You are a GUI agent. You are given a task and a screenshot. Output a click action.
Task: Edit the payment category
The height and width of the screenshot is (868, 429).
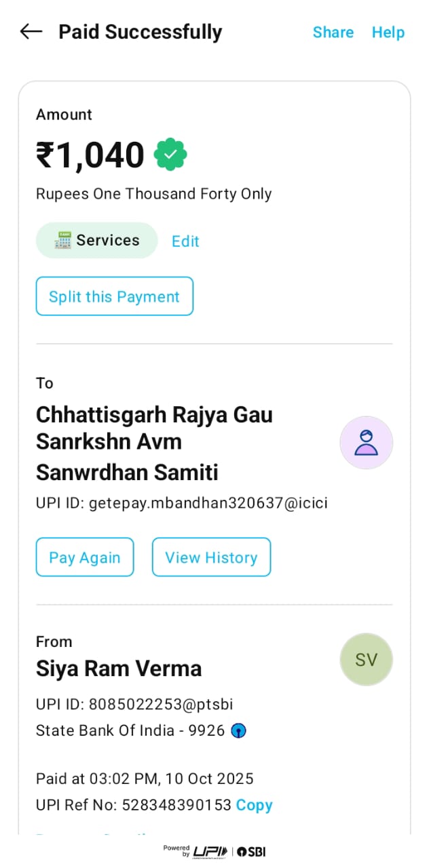pyautogui.click(x=185, y=241)
